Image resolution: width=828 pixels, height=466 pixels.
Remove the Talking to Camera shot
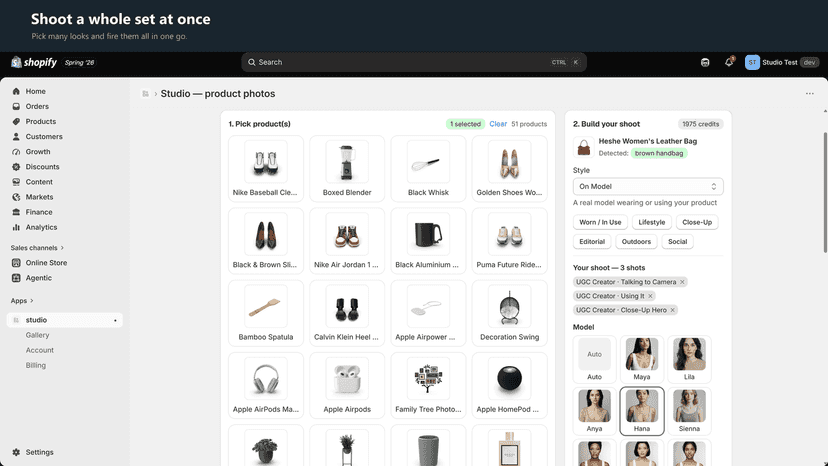[x=682, y=282]
